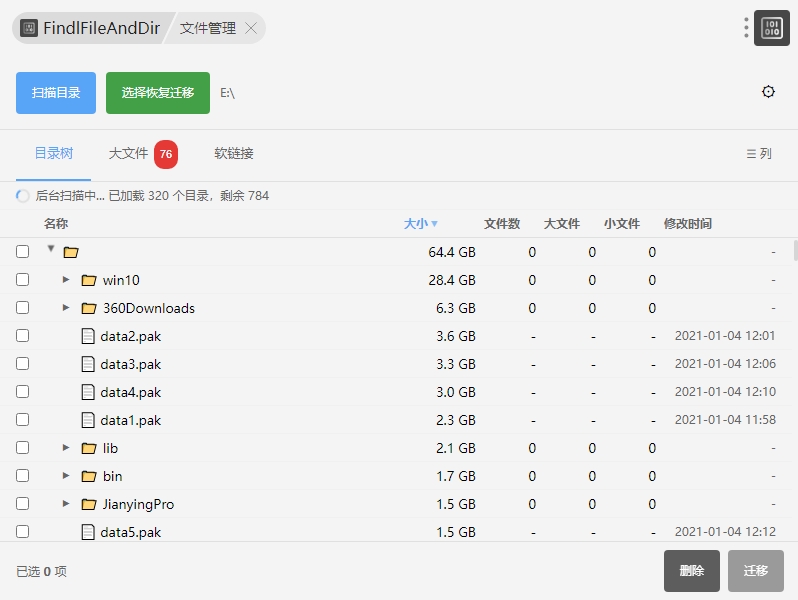The width and height of the screenshot is (798, 600).
Task: Expand the lib folder
Action: [x=66, y=447]
